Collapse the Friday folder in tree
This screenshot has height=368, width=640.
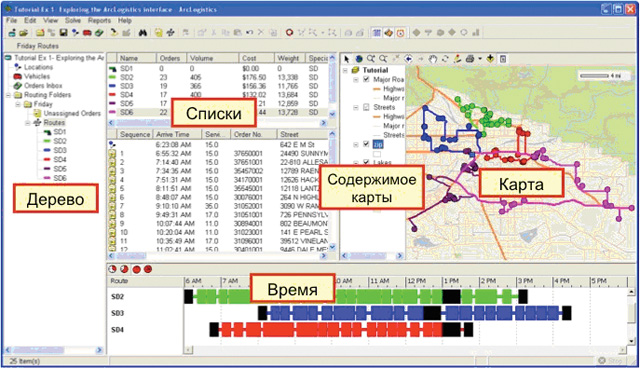pyautogui.click(x=18, y=104)
